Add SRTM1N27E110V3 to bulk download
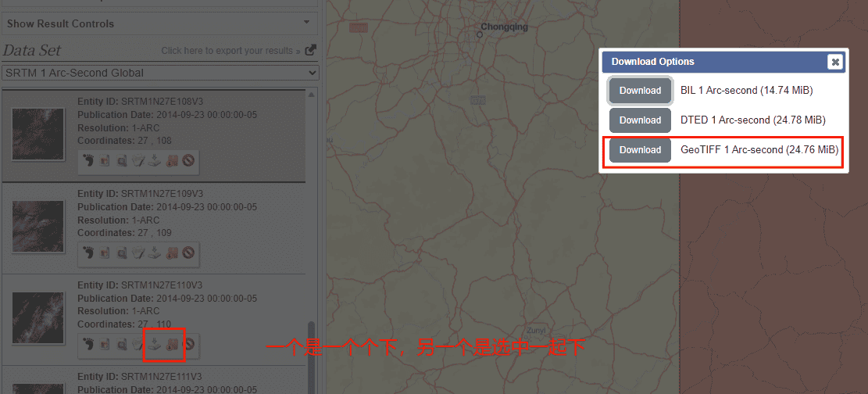Screen dimensions: 868x394 pyautogui.click(x=173, y=344)
